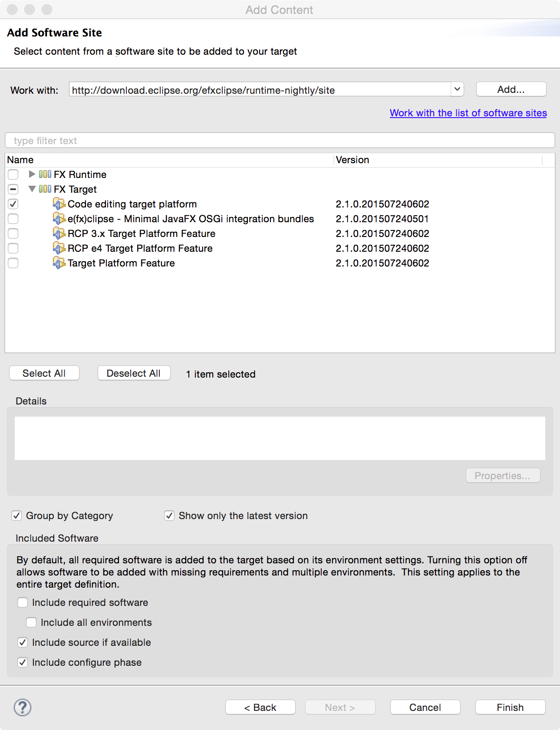The height and width of the screenshot is (730, 560).
Task: Click the RCP e4 Target Platform Feature icon
Action: coord(59,248)
